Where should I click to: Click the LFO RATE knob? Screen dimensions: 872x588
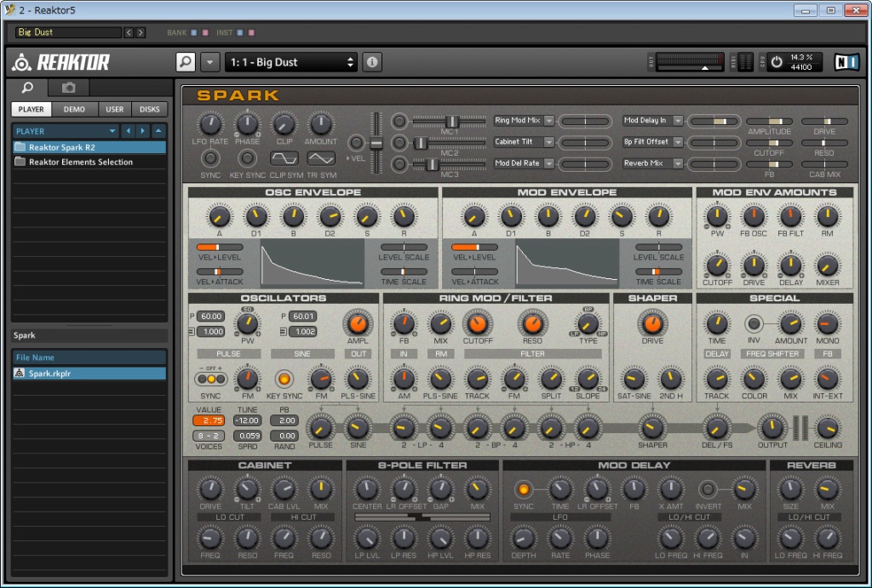[x=210, y=124]
